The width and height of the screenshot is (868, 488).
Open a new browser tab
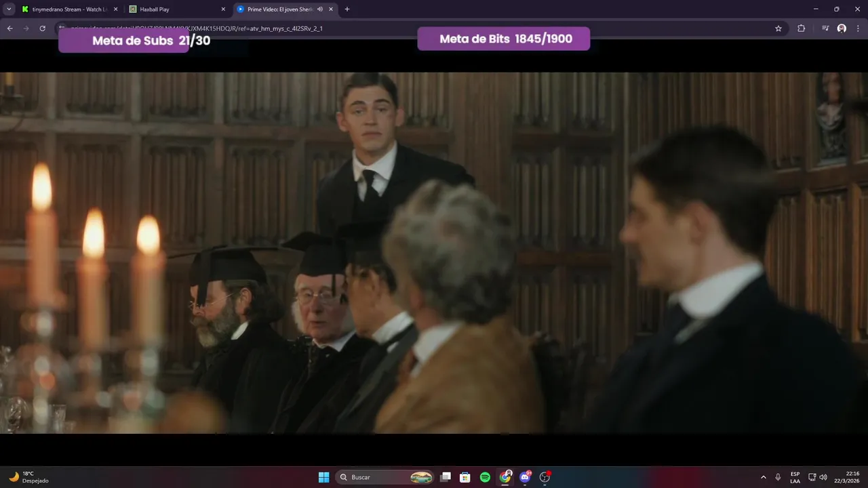[x=347, y=9]
